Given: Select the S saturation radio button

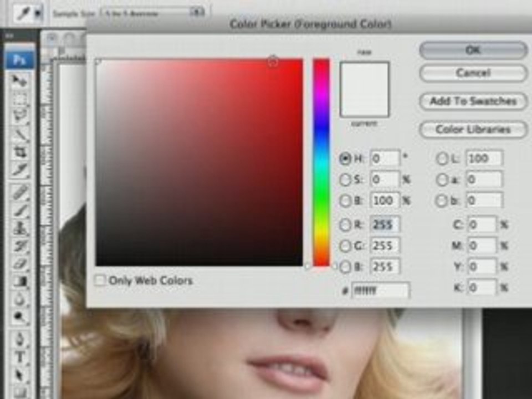Looking at the screenshot, I should (345, 180).
